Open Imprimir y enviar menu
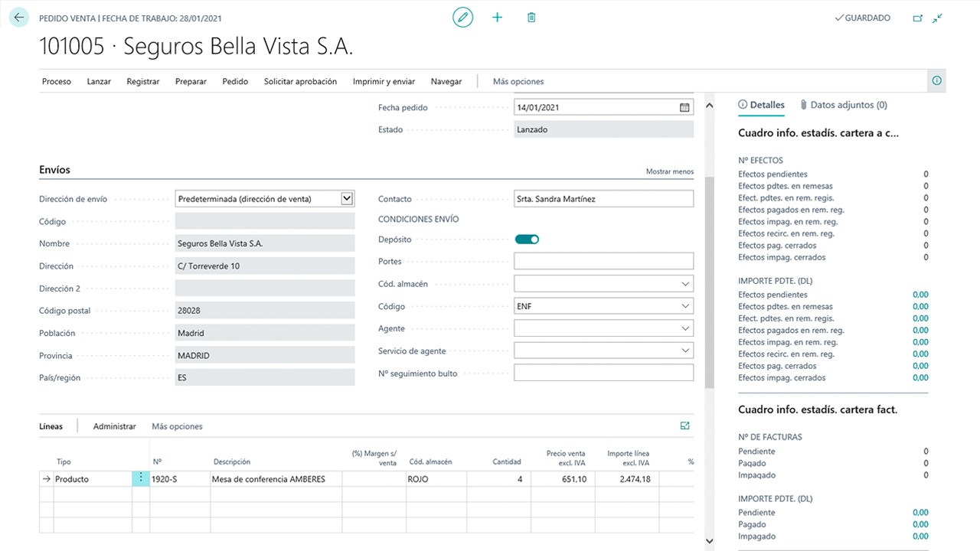The height and width of the screenshot is (551, 980). point(384,81)
